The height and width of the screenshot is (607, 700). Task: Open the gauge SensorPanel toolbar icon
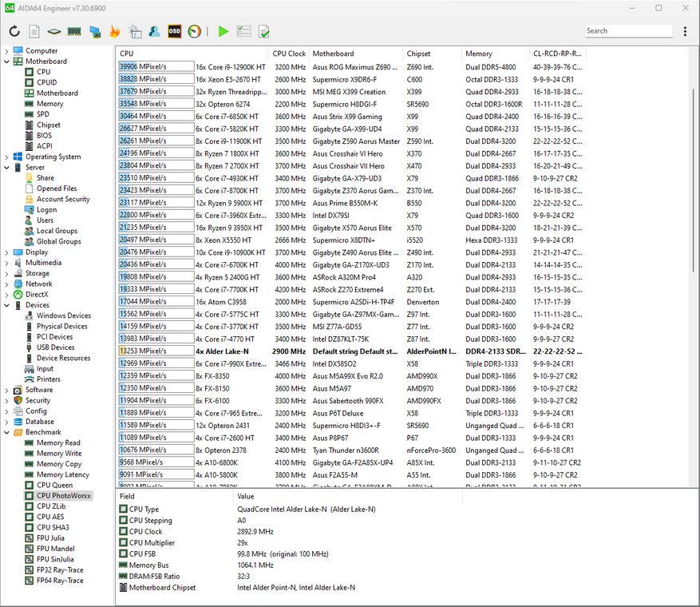click(195, 31)
